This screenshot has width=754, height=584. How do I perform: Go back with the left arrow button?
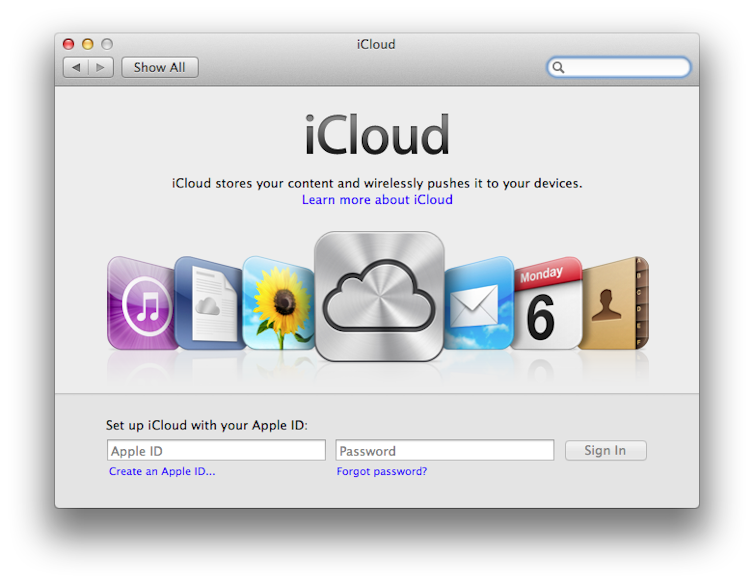(x=76, y=67)
